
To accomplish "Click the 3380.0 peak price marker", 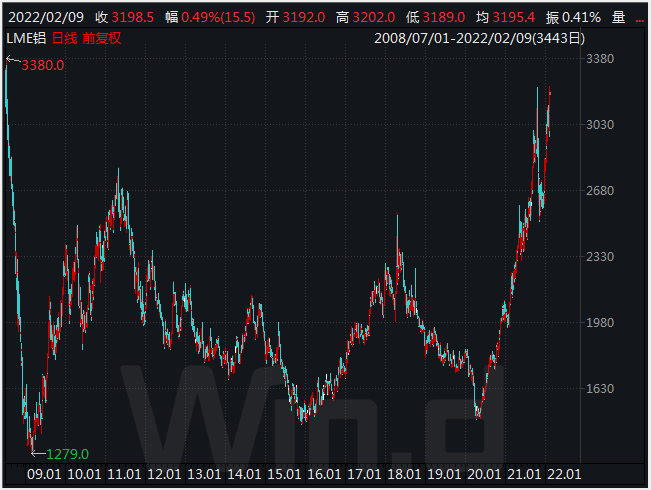I will [x=43, y=65].
